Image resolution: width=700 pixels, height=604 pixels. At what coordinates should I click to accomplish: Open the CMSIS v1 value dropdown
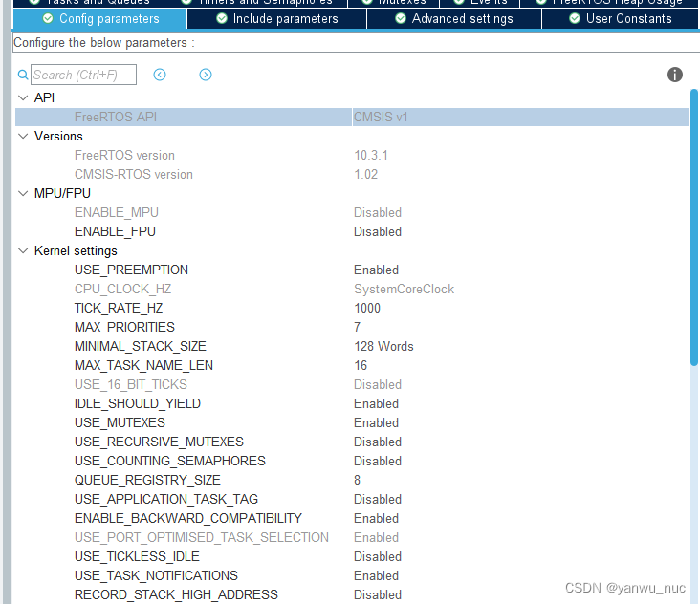point(381,117)
